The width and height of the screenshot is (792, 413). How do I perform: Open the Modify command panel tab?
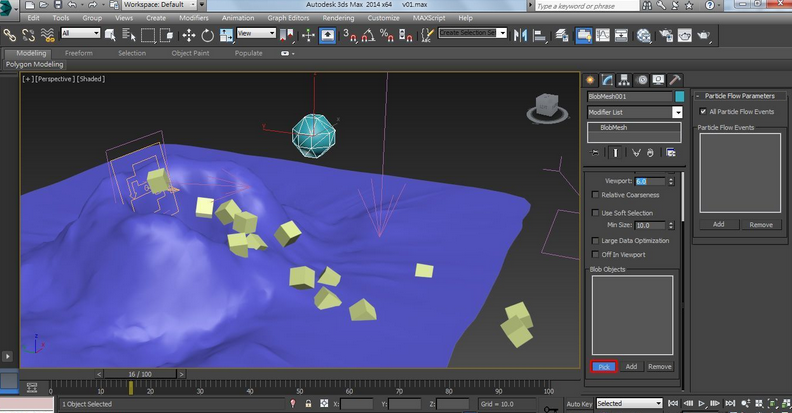tap(607, 80)
